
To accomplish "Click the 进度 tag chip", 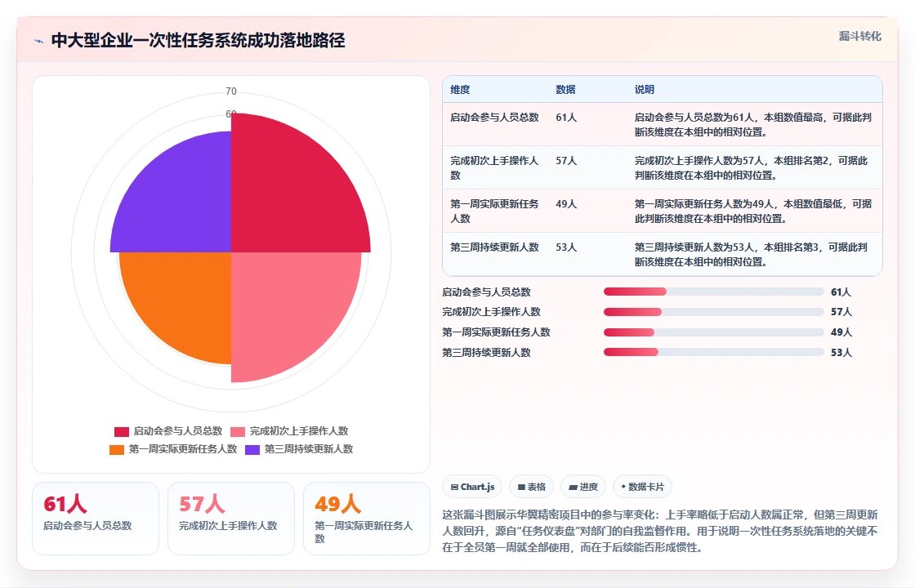I will 583,487.
